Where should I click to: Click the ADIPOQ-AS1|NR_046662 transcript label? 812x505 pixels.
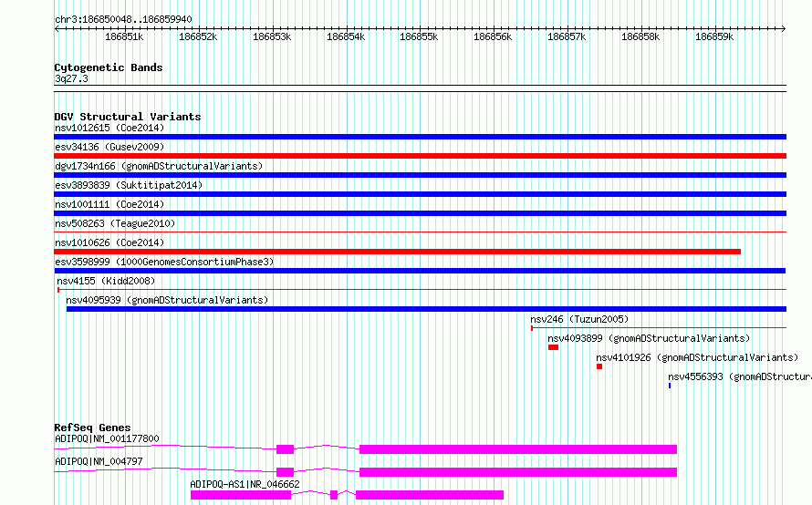pos(245,484)
